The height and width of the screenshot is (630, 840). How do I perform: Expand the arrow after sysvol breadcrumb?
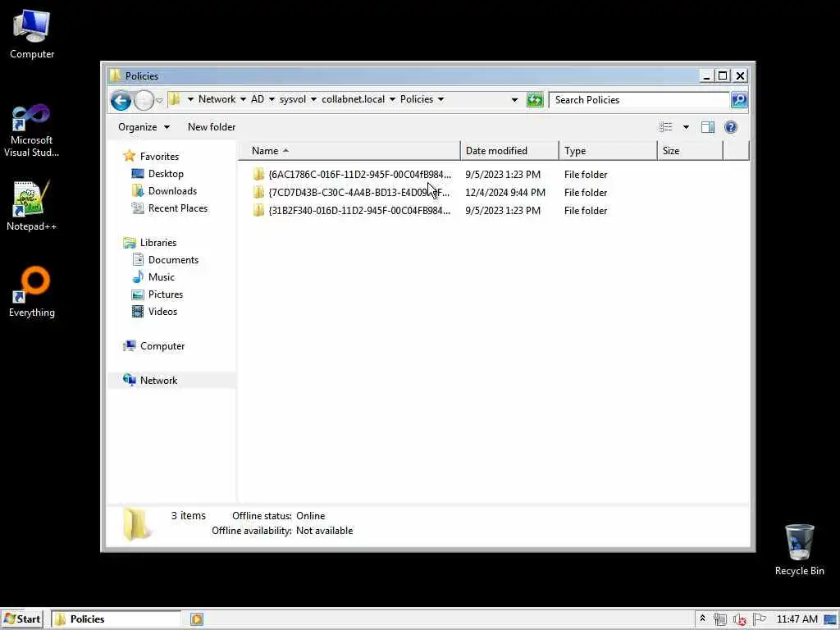[313, 99]
